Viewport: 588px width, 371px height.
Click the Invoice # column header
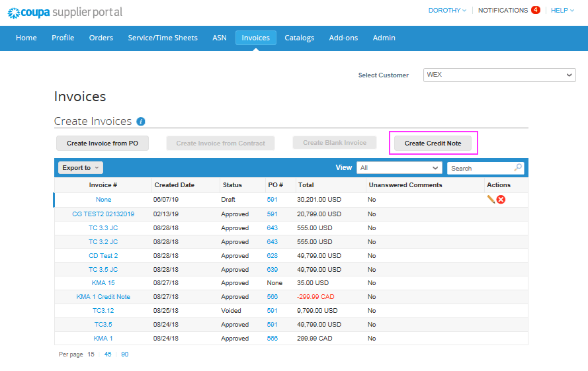(x=103, y=185)
